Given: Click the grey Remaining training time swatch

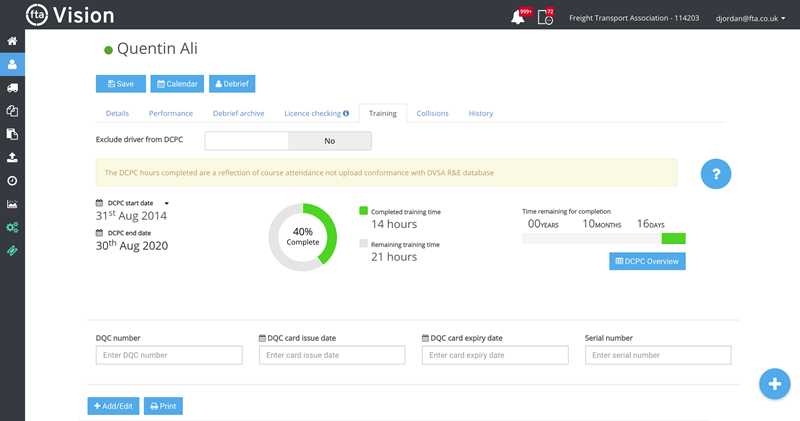Looking at the screenshot, I should coord(363,243).
